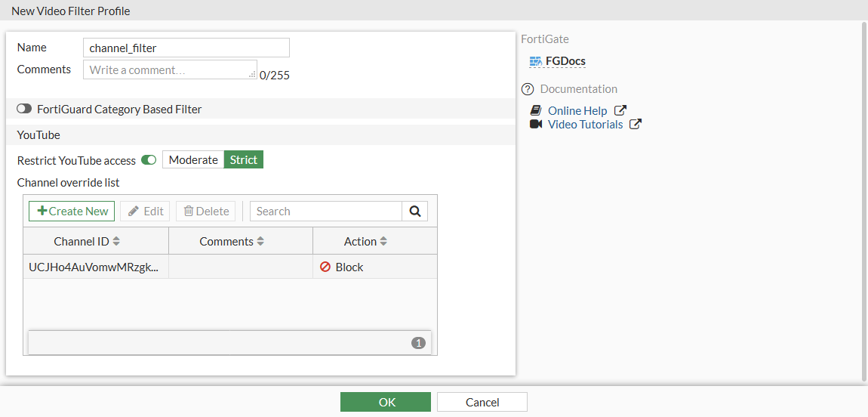The image size is (868, 417).
Task: Click the Documentation question mark icon
Action: tap(528, 89)
